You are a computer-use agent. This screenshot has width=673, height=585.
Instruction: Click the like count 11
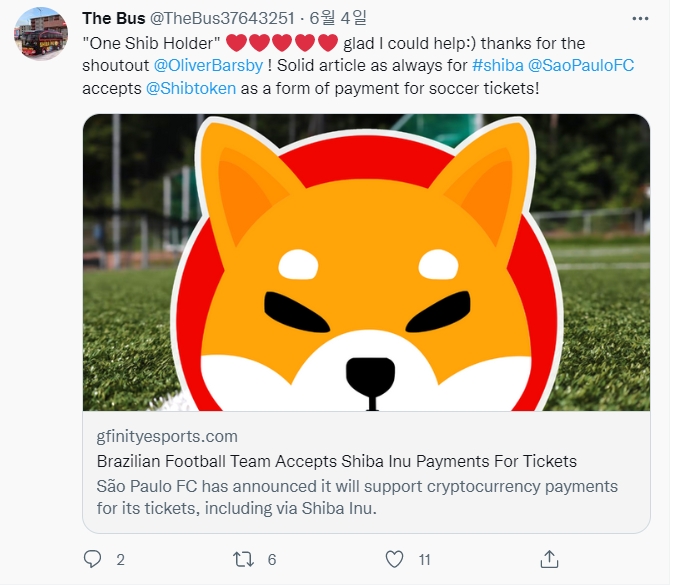point(425,559)
